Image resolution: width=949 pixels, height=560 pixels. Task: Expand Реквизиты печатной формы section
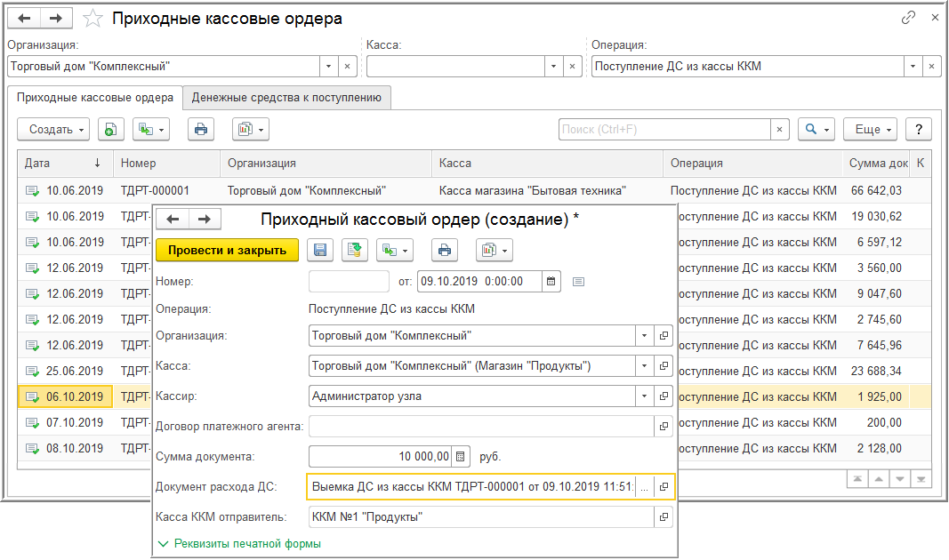pyautogui.click(x=239, y=544)
